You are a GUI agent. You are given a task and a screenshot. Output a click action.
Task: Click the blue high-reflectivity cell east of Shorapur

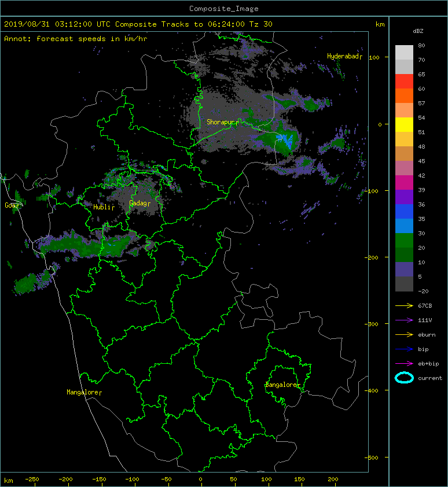(x=286, y=141)
